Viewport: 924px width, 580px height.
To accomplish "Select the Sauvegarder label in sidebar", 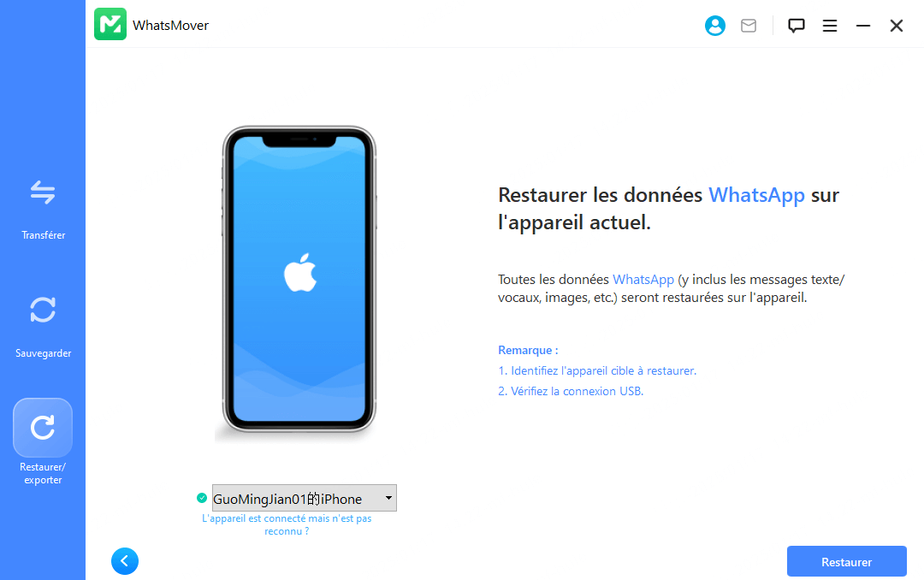I will [x=43, y=353].
